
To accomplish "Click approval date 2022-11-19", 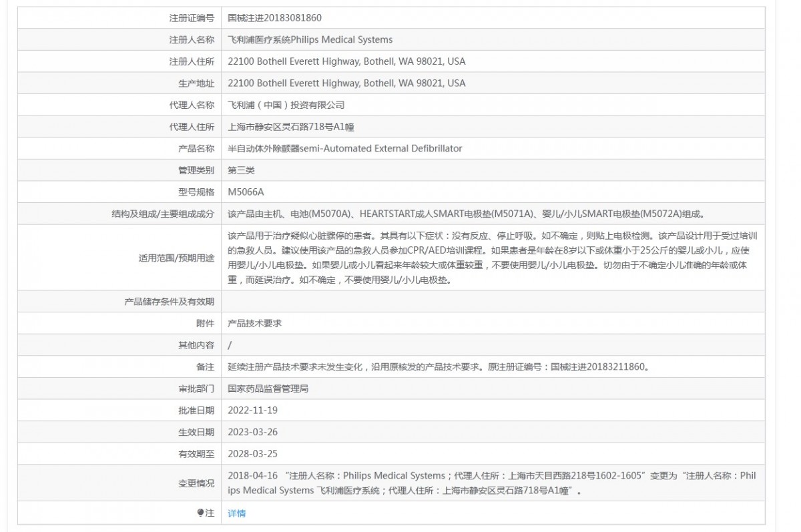I will pos(252,410).
